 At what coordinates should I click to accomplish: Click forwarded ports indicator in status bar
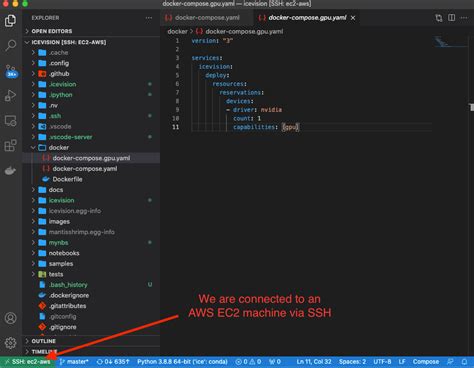[x=275, y=362]
